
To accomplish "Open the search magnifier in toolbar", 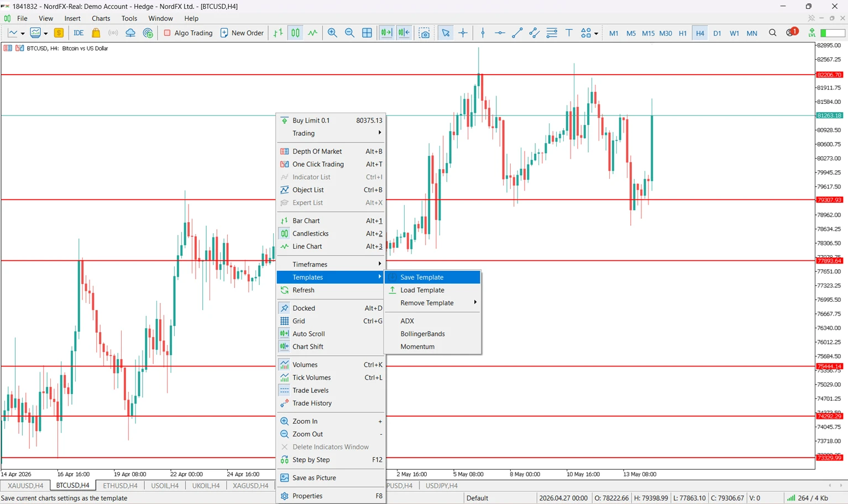I will (772, 33).
